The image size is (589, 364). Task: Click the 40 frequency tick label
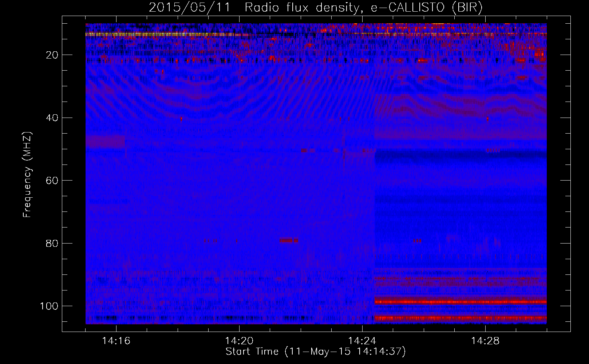pos(52,118)
